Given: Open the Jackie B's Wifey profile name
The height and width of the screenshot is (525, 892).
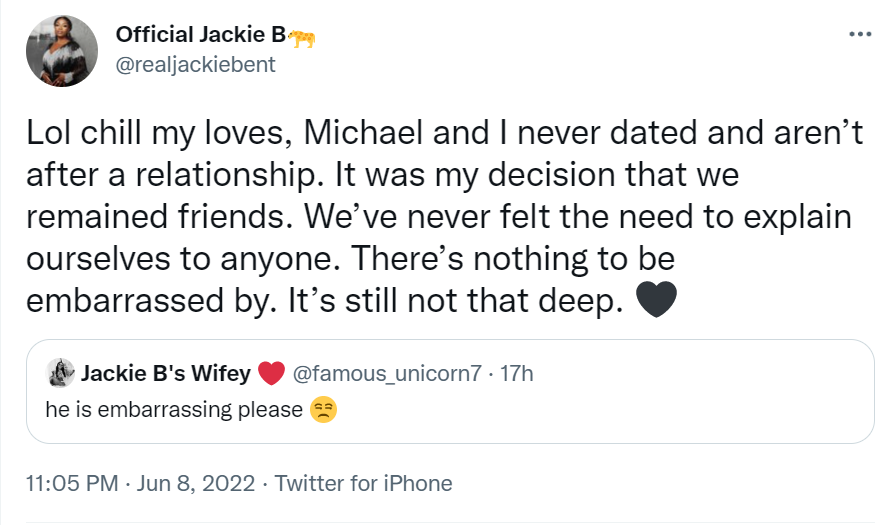Looking at the screenshot, I should [165, 374].
